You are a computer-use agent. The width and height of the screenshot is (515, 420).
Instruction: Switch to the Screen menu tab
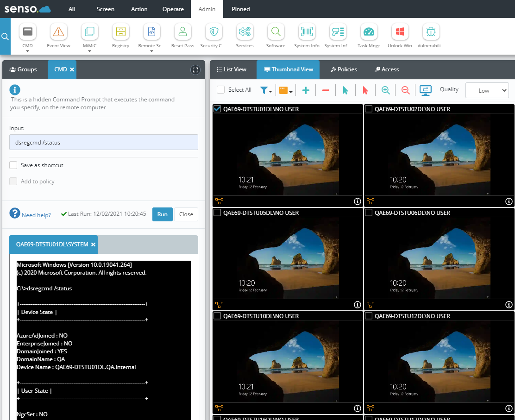click(x=106, y=9)
